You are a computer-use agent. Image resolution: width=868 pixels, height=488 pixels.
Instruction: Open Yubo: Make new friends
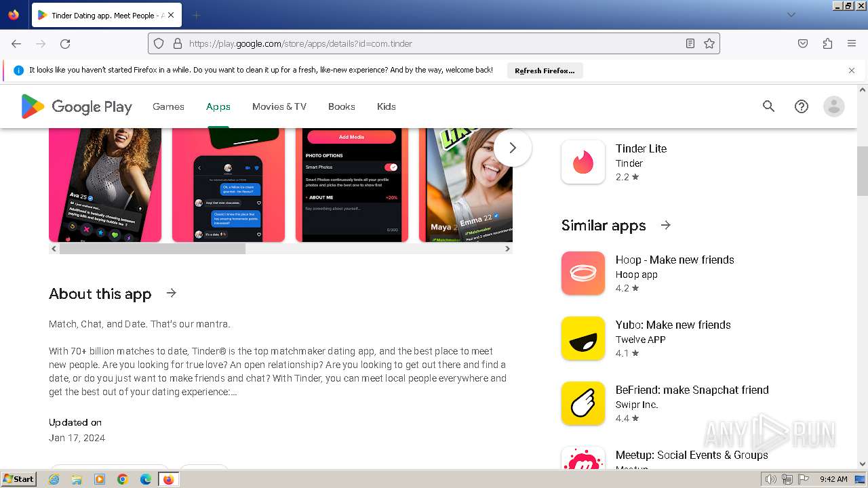(x=673, y=325)
